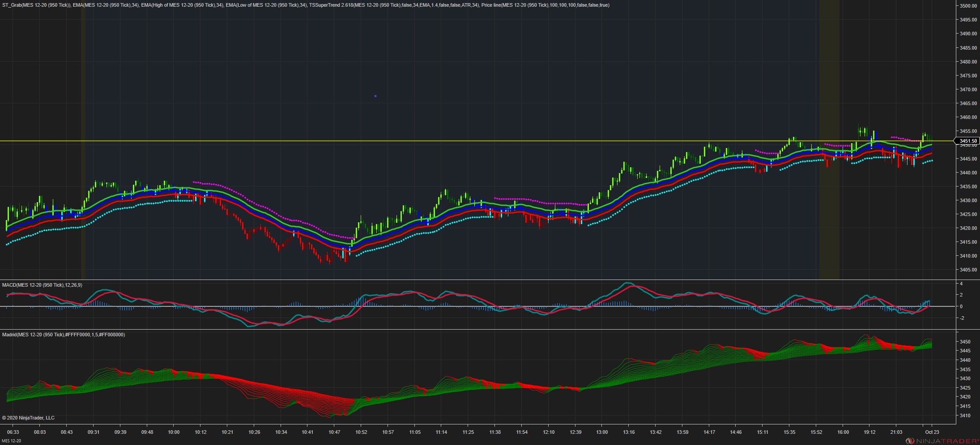Click the 3451.50 current price marker
This screenshot has height=445, width=980.
click(968, 141)
